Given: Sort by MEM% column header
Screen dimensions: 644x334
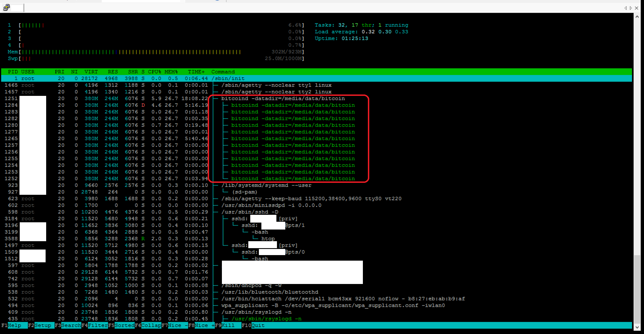Looking at the screenshot, I should pos(171,72).
